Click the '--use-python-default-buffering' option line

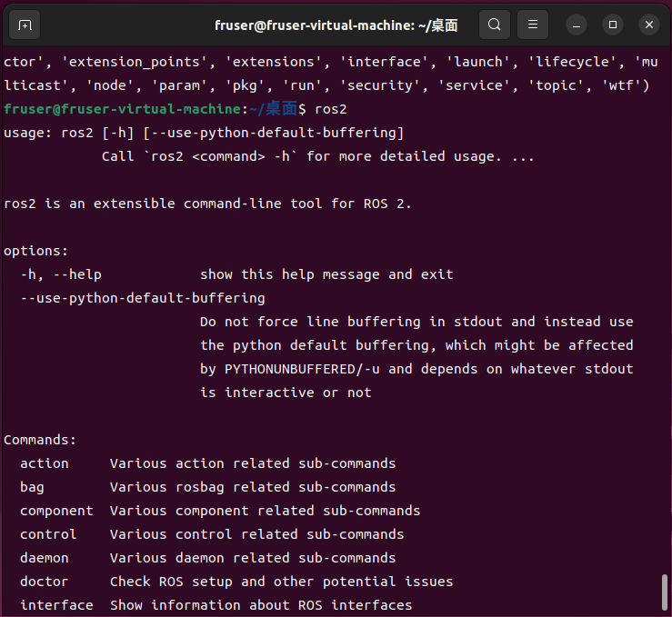(143, 298)
